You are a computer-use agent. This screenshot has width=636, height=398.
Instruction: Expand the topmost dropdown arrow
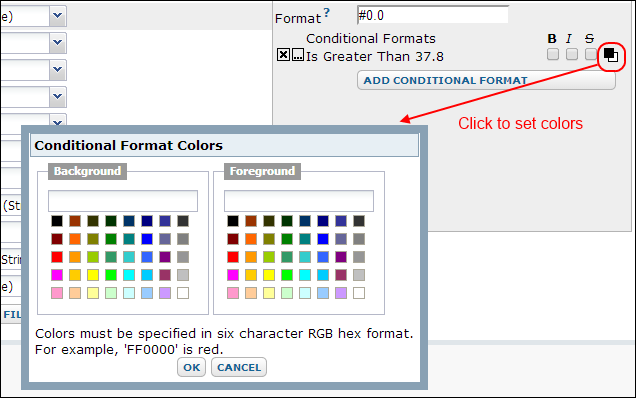tap(58, 16)
